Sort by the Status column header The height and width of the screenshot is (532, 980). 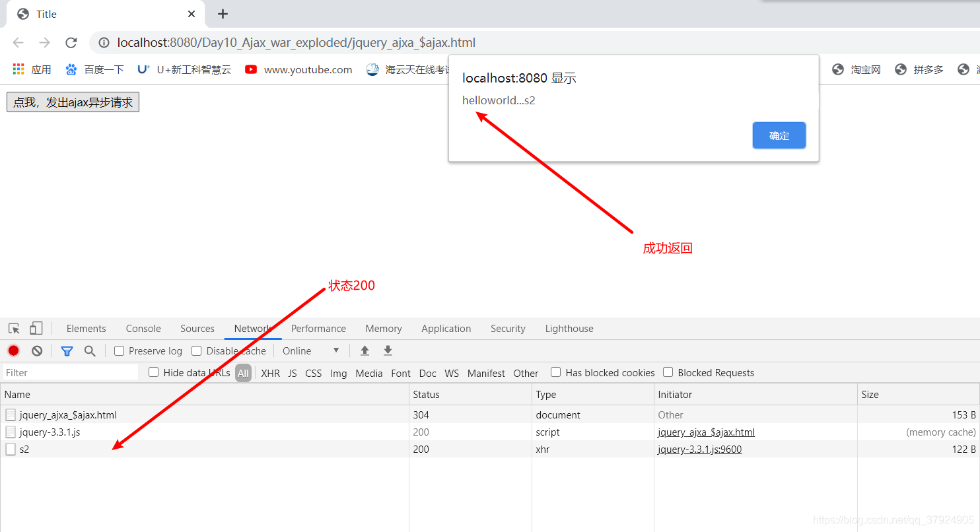(x=470, y=395)
